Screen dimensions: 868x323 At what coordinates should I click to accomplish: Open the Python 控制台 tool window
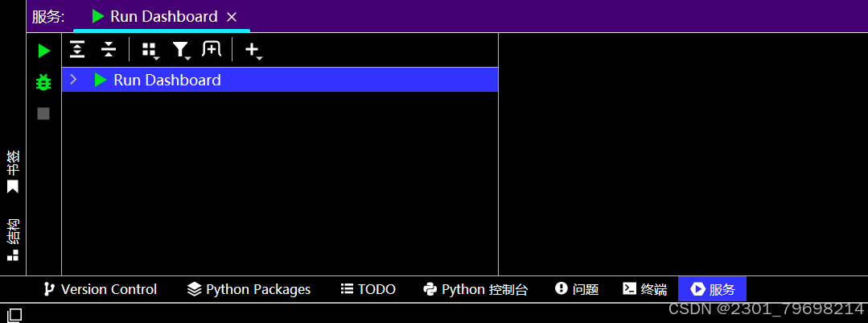point(475,289)
